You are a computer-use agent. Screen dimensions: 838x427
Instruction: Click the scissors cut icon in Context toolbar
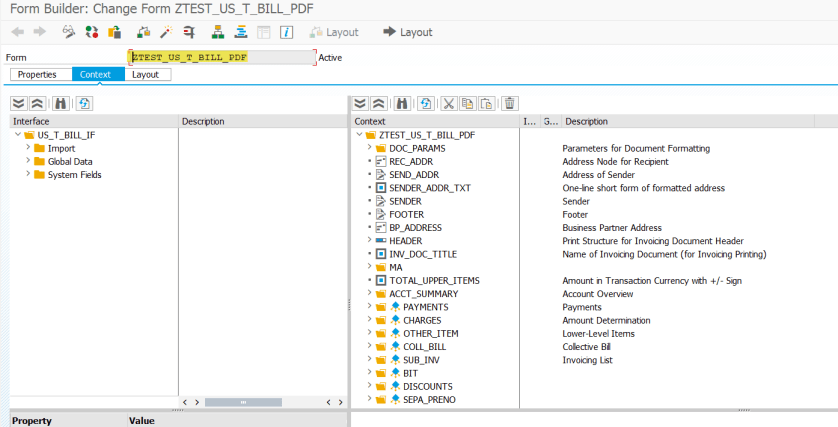click(x=449, y=103)
